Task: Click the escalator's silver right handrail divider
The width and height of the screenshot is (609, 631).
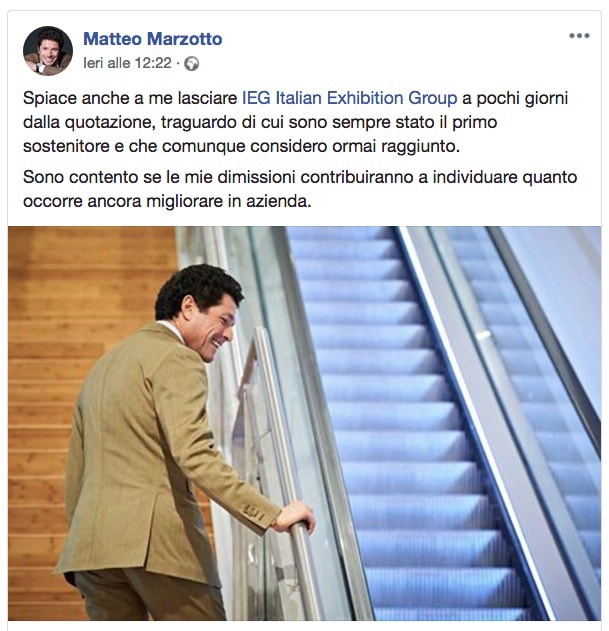Action: (477, 402)
